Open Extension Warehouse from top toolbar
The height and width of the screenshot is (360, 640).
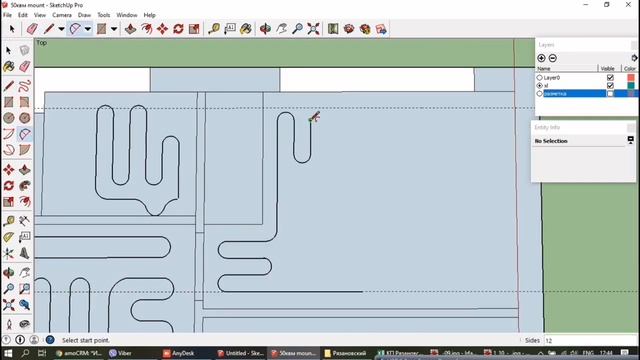point(365,29)
